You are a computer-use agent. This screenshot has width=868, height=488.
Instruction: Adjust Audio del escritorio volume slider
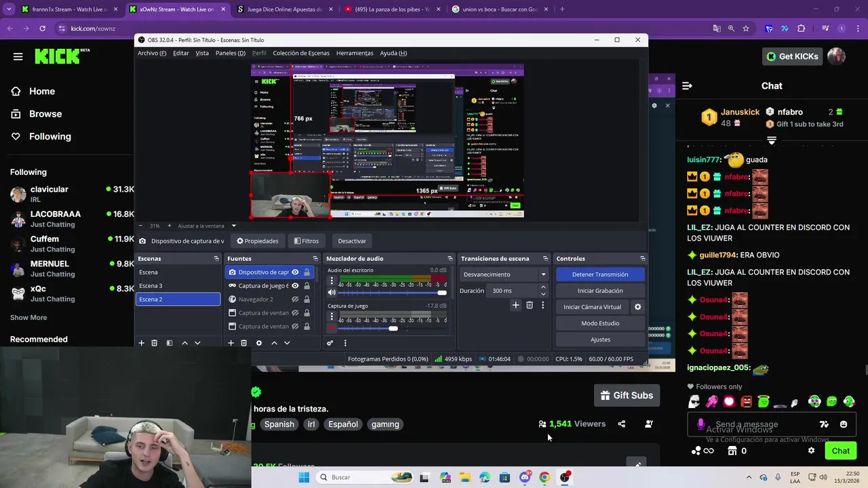point(393,293)
